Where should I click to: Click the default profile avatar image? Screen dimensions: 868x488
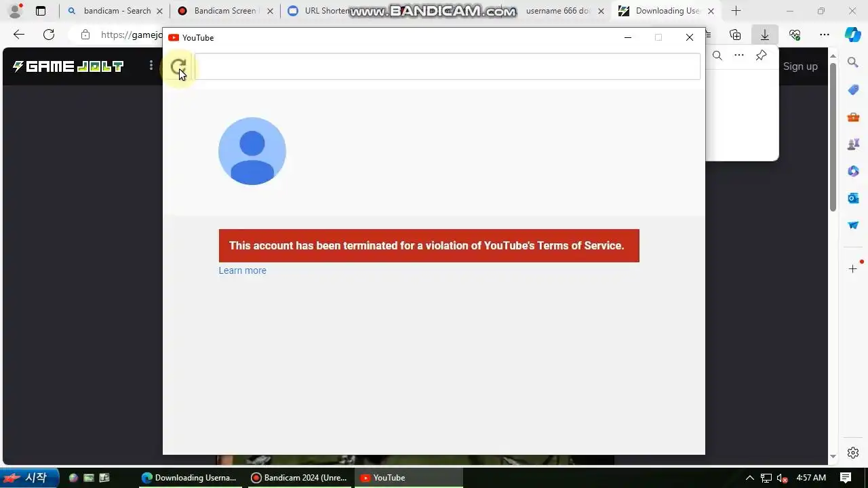coord(252,151)
